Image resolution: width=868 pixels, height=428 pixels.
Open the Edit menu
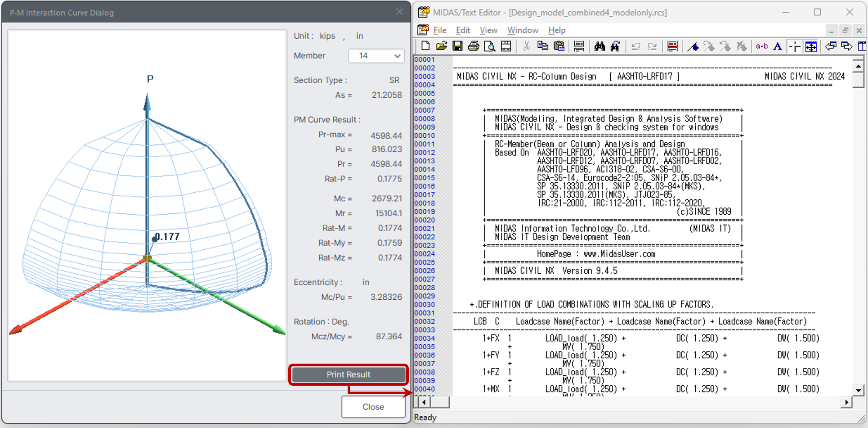(463, 30)
